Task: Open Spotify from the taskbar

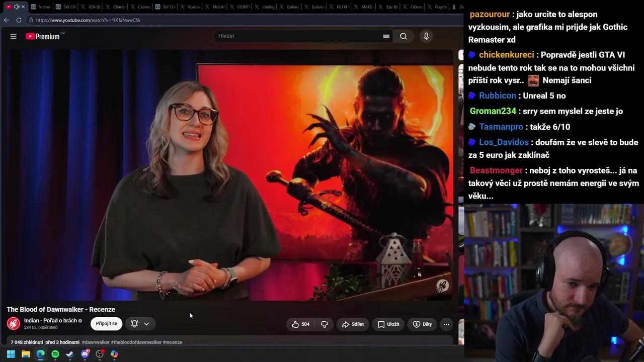Action: click(55, 354)
